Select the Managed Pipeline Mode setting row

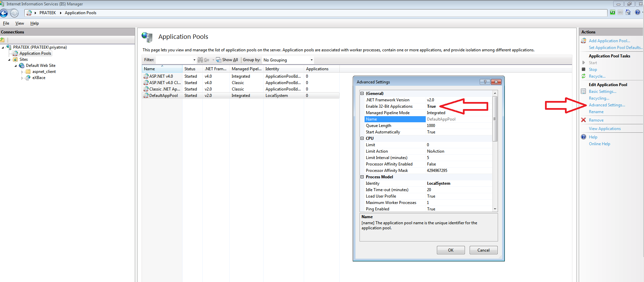point(428,113)
